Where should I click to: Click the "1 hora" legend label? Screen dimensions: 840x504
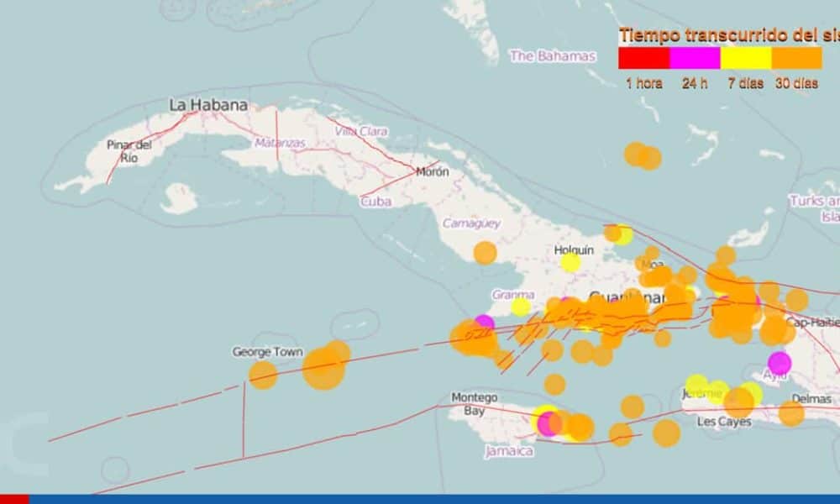(644, 83)
